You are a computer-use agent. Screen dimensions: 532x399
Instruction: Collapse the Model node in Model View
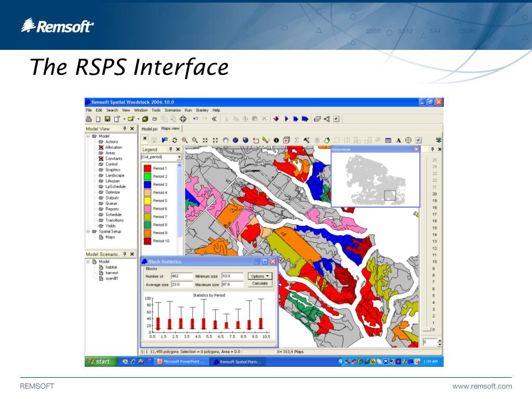pyautogui.click(x=88, y=136)
